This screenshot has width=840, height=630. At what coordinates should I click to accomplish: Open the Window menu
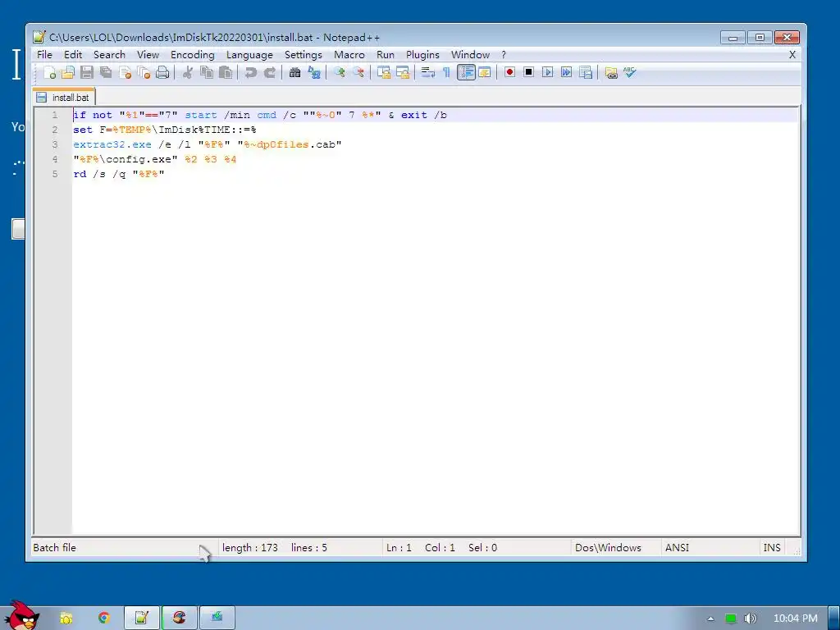coord(470,55)
